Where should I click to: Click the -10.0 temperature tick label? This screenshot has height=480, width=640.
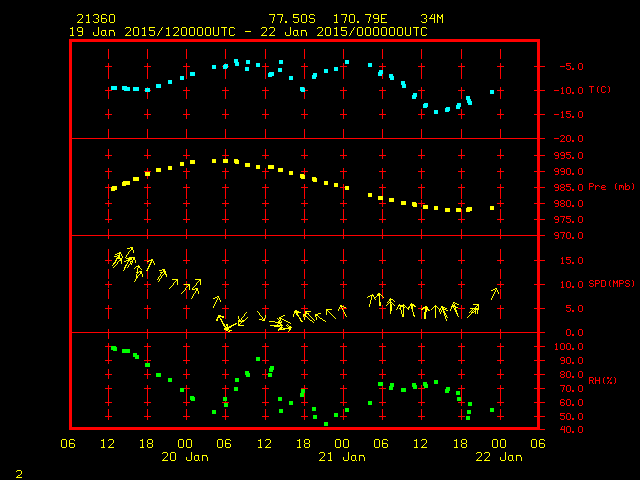pyautogui.click(x=569, y=91)
